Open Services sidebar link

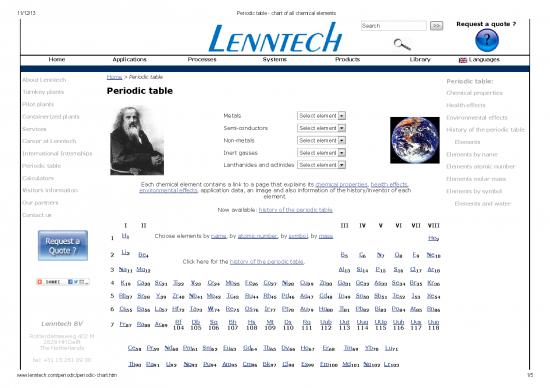click(34, 129)
